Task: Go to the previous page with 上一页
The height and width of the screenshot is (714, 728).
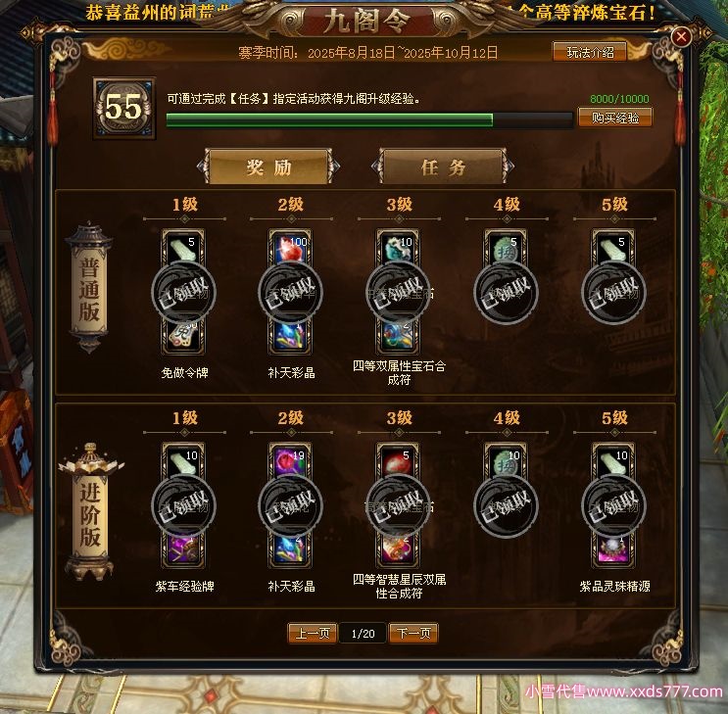Action: pyautogui.click(x=312, y=633)
